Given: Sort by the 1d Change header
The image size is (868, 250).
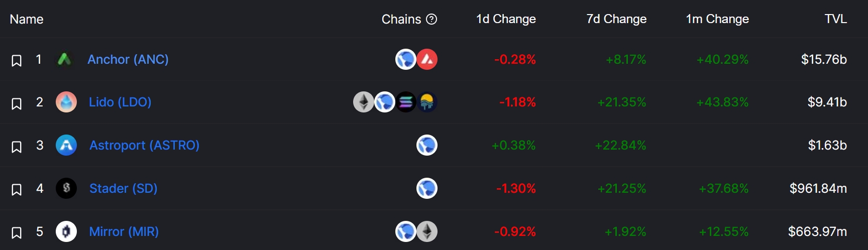Looking at the screenshot, I should tap(506, 19).
